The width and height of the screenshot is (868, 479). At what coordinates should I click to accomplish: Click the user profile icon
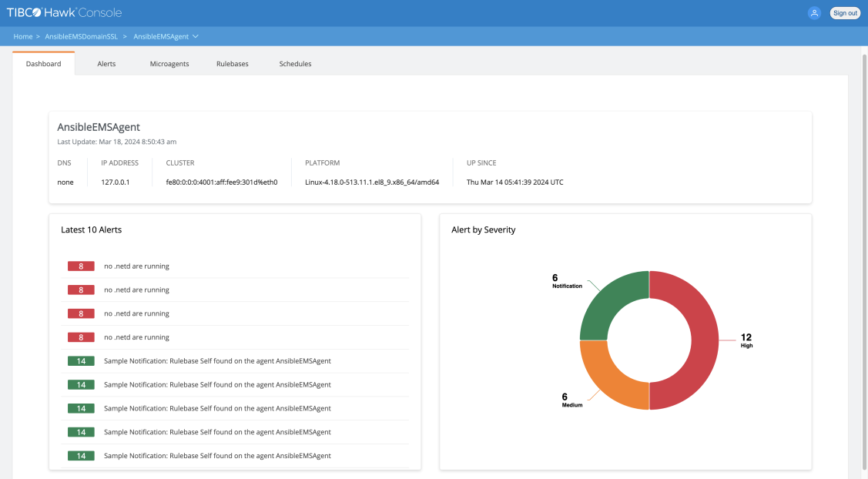pyautogui.click(x=814, y=13)
